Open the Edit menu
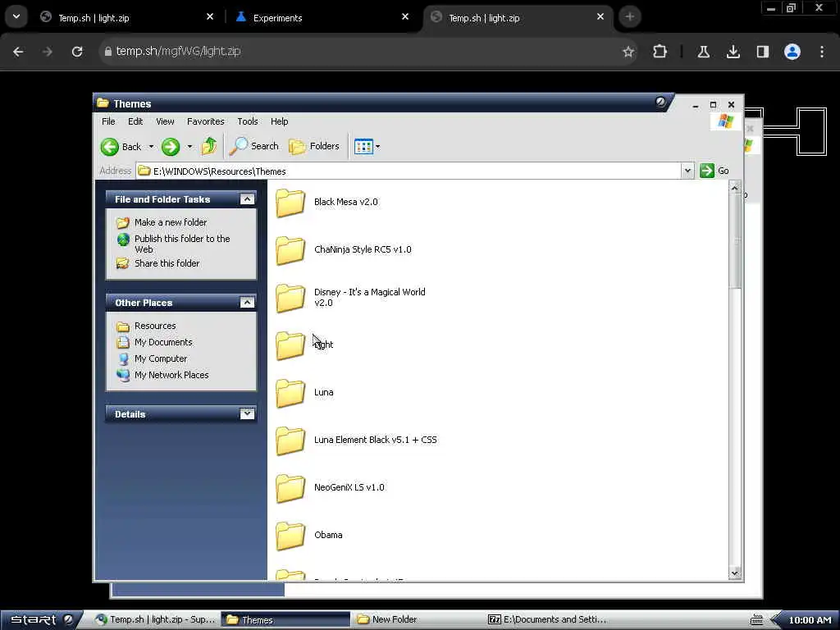 click(x=135, y=121)
